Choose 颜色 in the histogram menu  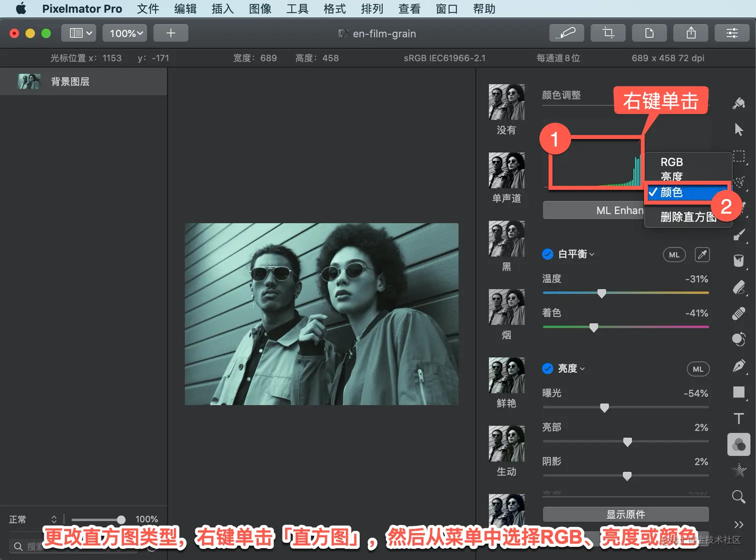pyautogui.click(x=688, y=192)
